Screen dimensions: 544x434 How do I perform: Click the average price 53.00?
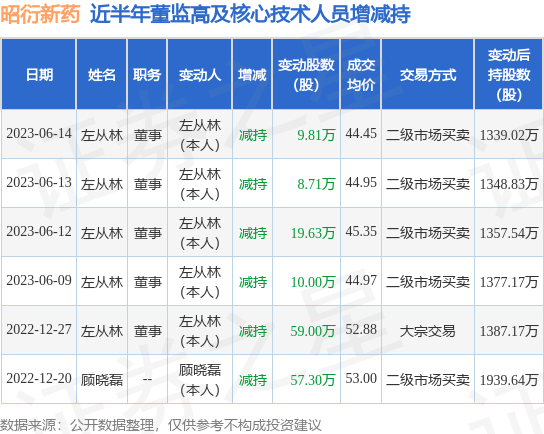(x=361, y=378)
